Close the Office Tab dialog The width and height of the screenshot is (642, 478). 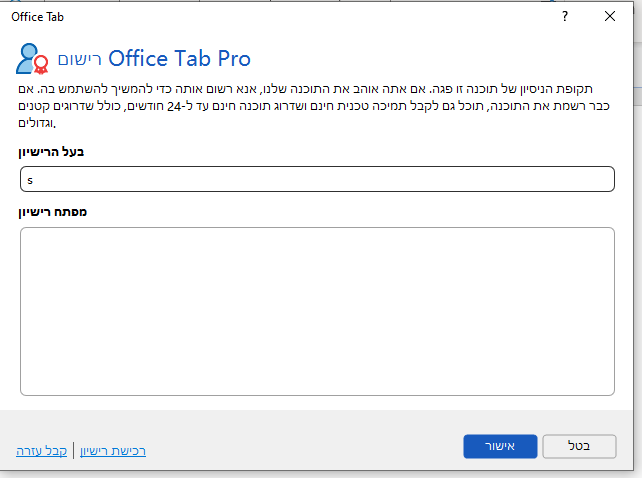click(610, 16)
